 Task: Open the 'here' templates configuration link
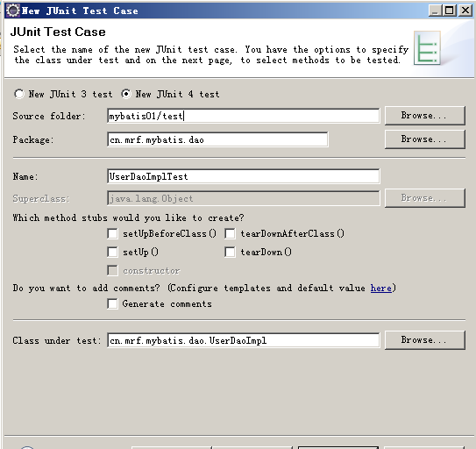[x=380, y=288]
